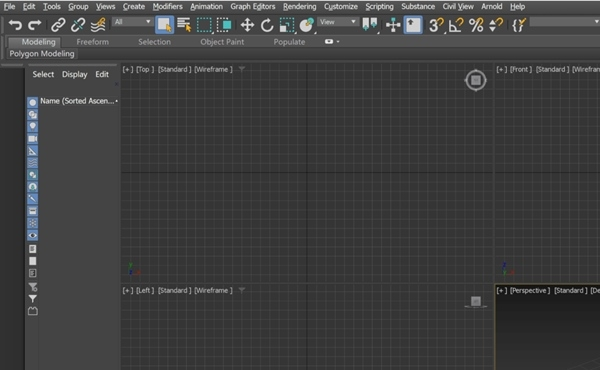The image size is (600, 370).
Task: Open the File menu
Action: coord(10,7)
